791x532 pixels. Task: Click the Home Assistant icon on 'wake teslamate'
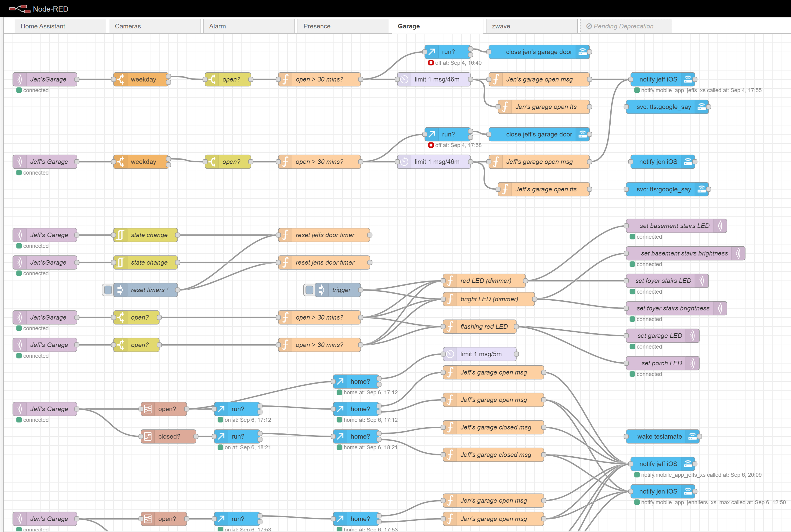[x=692, y=436]
